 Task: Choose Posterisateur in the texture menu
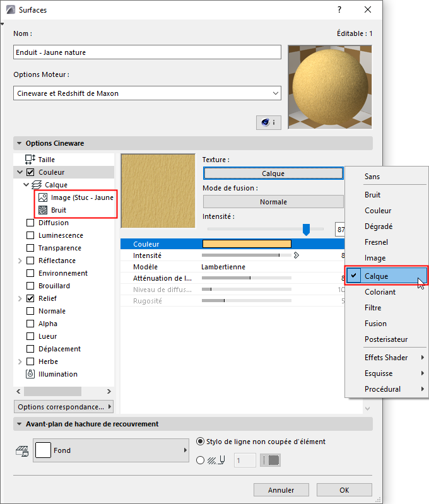coord(387,339)
